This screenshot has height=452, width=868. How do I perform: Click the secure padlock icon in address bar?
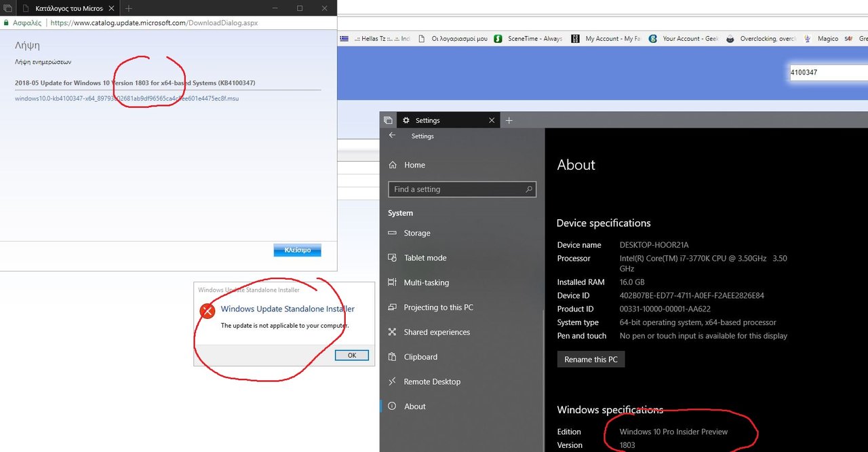[6, 22]
